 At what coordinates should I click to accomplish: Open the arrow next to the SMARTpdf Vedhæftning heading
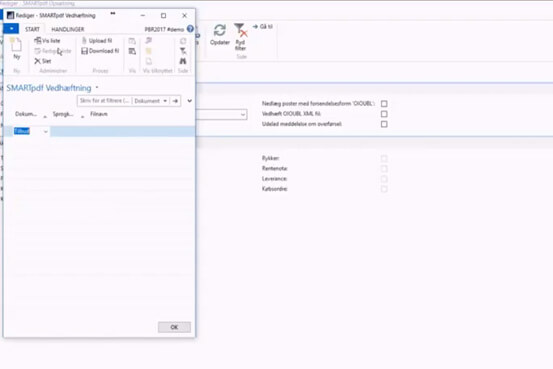coord(97,87)
